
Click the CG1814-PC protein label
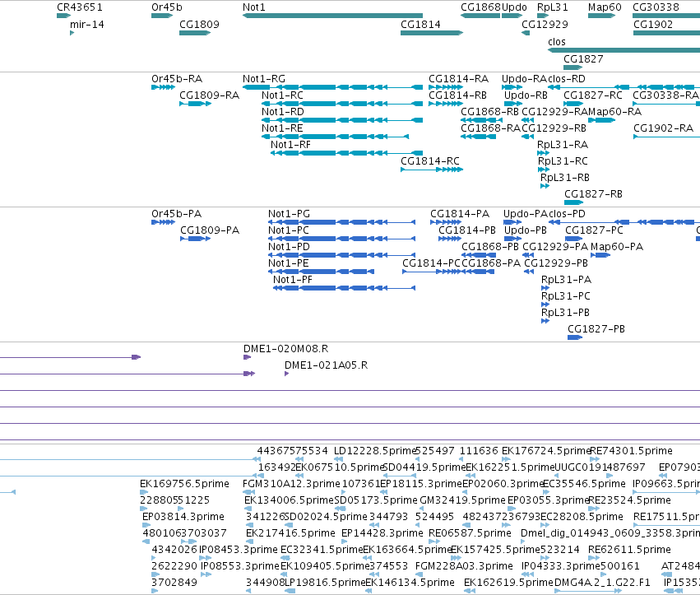click(431, 263)
